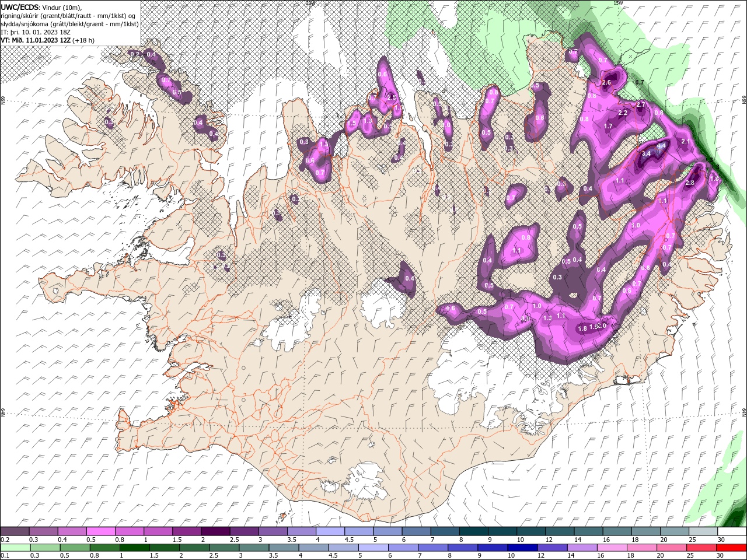Click upper legend swatch between 4 and 4.5
747x560 pixels.
[330, 531]
